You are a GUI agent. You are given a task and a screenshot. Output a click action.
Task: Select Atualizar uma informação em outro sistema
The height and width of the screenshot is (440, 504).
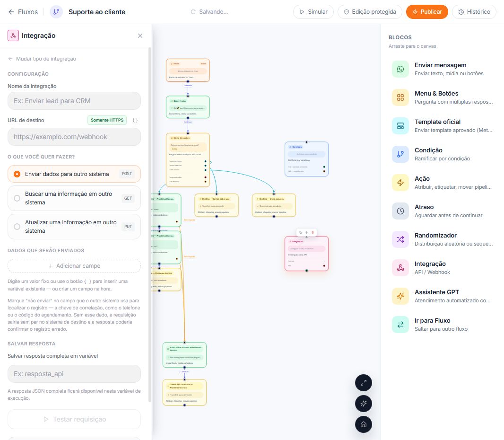pyautogui.click(x=74, y=227)
